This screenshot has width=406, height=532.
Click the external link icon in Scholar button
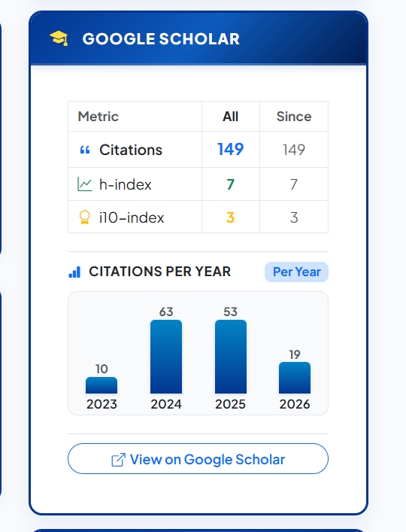tap(119, 460)
